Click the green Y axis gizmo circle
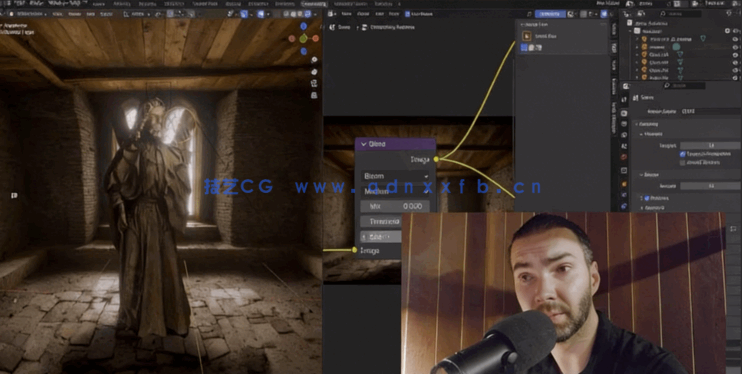Viewport: 742px width, 374px height. click(x=303, y=39)
